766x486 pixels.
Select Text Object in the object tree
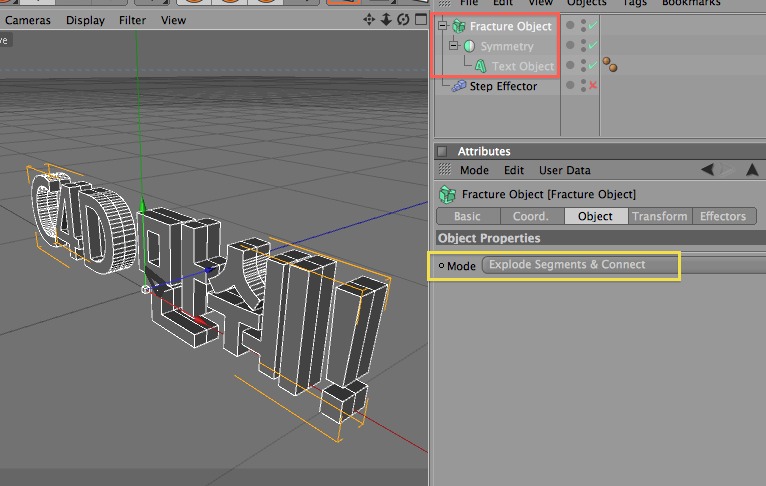click(523, 66)
